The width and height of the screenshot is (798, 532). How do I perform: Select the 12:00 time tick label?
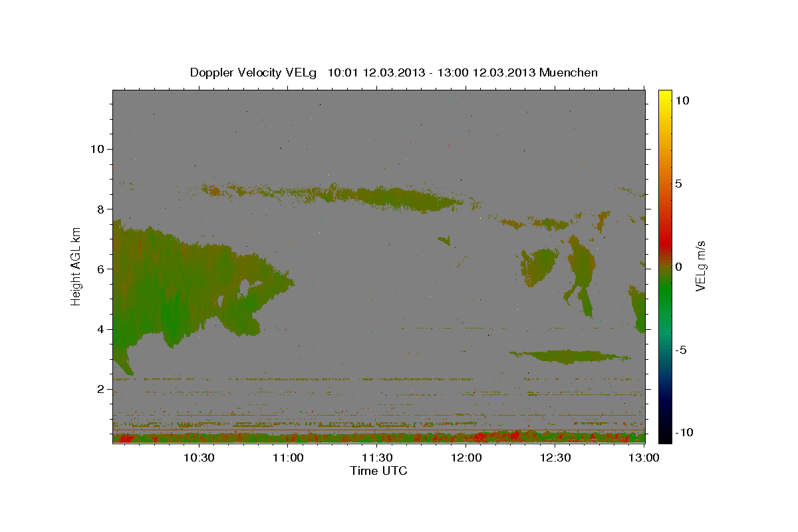click(x=467, y=458)
